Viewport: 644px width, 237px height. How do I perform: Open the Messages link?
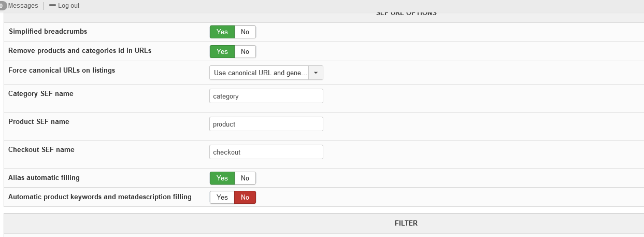click(x=23, y=6)
